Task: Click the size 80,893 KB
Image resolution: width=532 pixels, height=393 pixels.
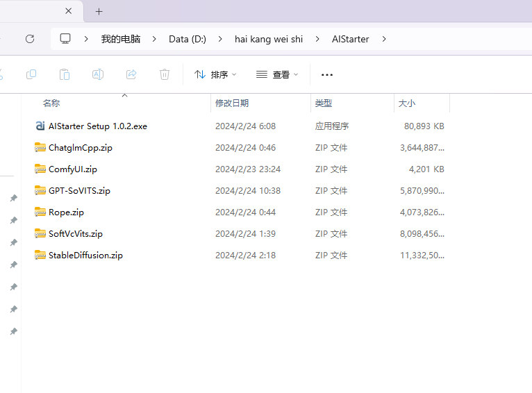Action: pos(424,126)
